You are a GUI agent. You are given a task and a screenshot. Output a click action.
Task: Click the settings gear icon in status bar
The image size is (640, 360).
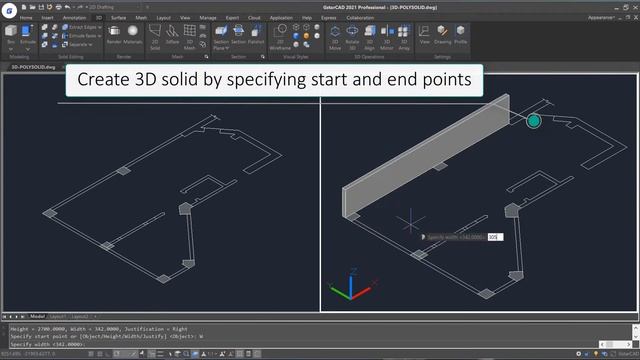point(578,354)
